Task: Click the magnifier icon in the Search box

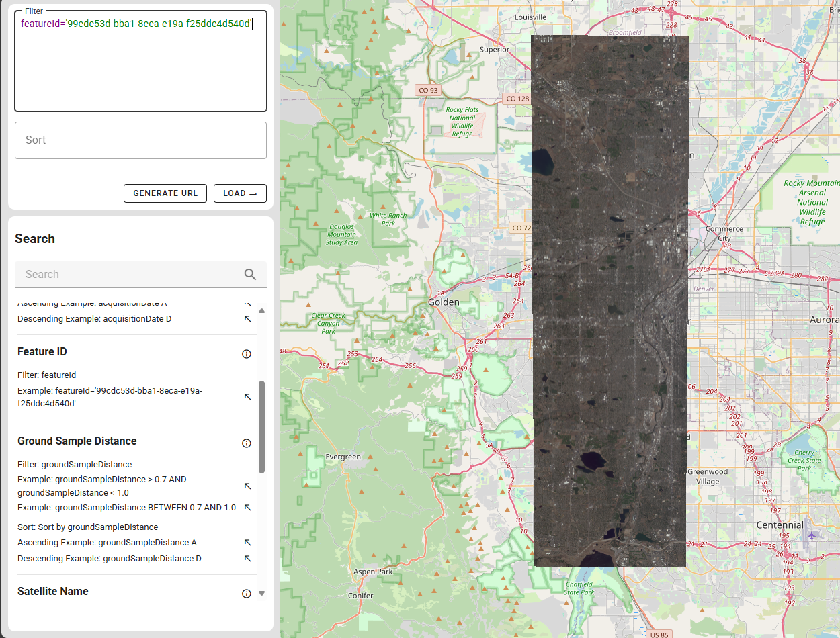Action: pos(250,274)
